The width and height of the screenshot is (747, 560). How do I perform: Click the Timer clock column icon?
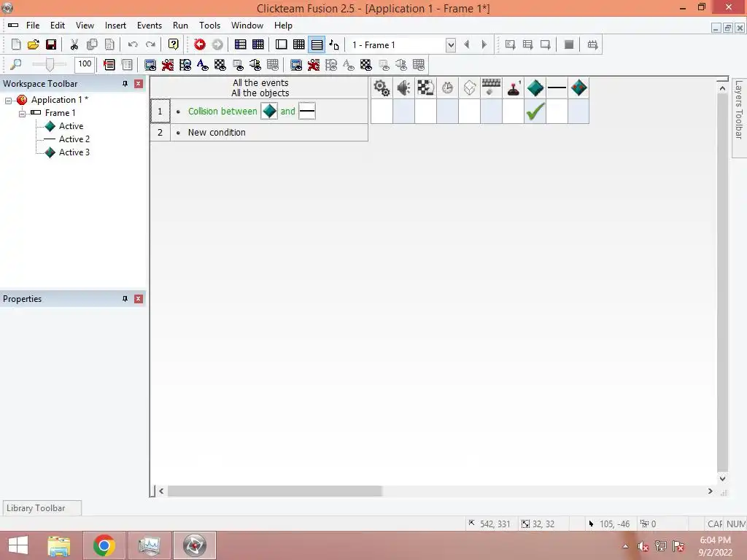447,88
